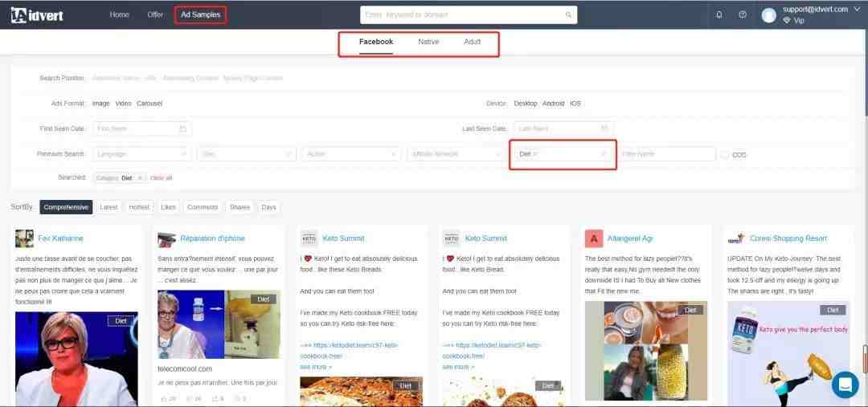Open Ad Samples in top navigation
Image resolution: width=868 pixels, height=407 pixels.
click(200, 15)
